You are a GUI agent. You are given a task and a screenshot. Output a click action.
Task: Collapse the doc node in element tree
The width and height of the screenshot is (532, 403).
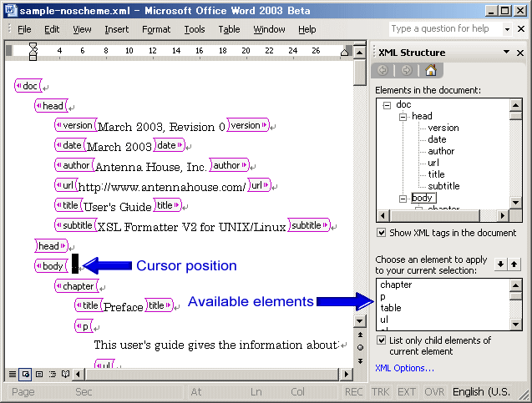pyautogui.click(x=387, y=105)
